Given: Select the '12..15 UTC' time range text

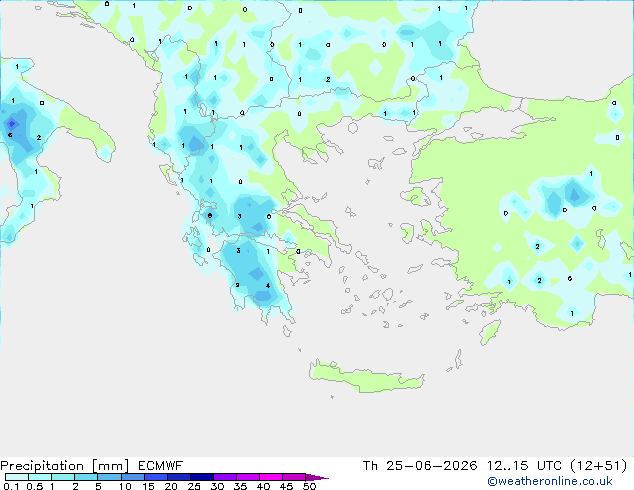Looking at the screenshot, I should 524,466.
